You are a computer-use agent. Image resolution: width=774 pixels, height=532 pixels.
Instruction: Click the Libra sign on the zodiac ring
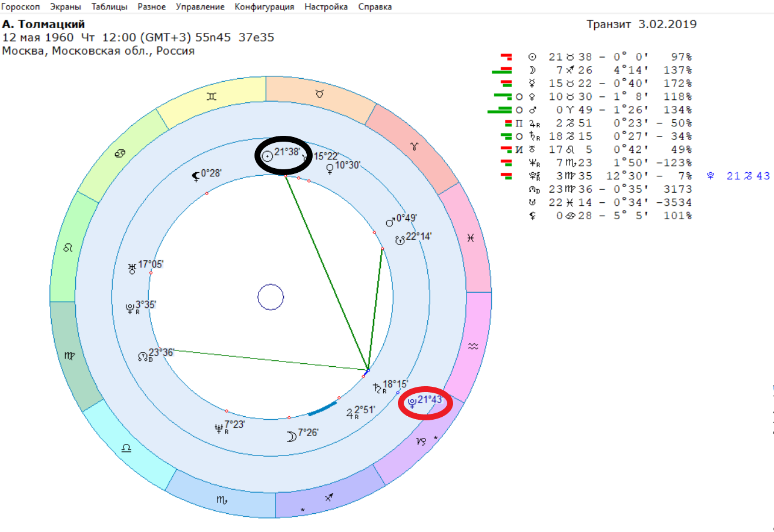pyautogui.click(x=126, y=448)
